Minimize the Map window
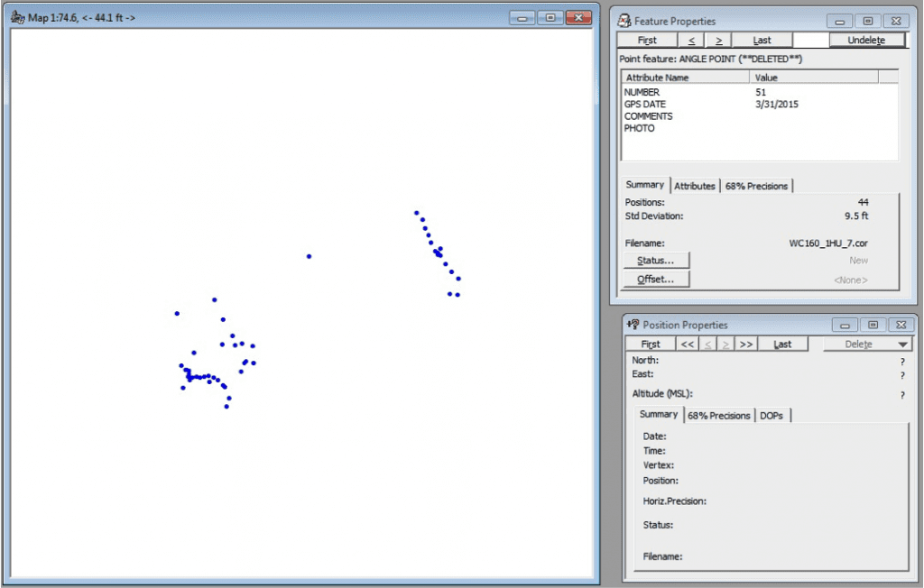This screenshot has height=588, width=924. 522,18
